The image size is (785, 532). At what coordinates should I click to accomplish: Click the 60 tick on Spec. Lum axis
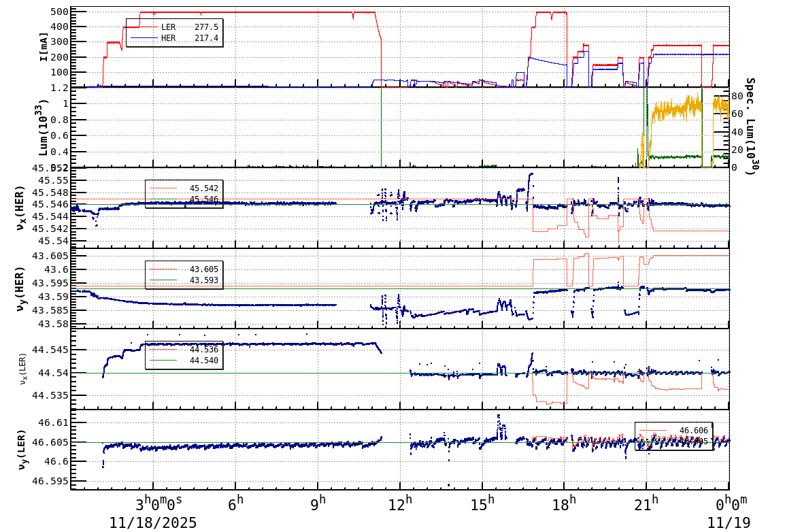(737, 114)
